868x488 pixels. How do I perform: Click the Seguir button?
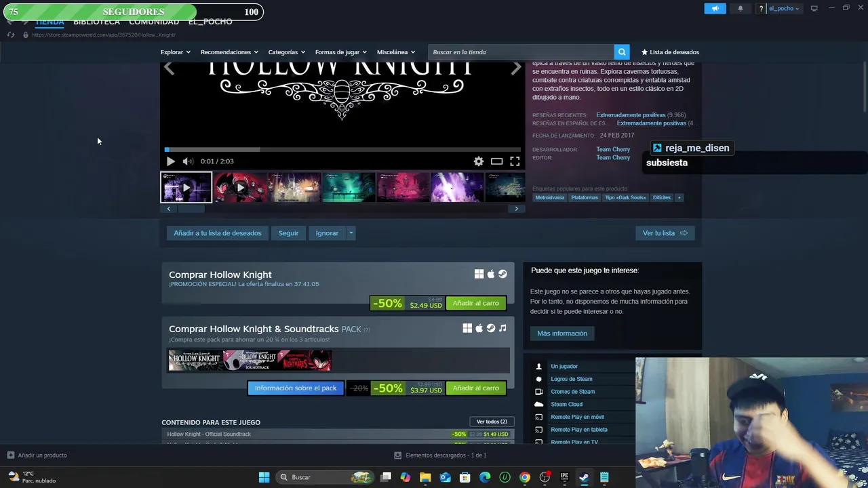[288, 233]
